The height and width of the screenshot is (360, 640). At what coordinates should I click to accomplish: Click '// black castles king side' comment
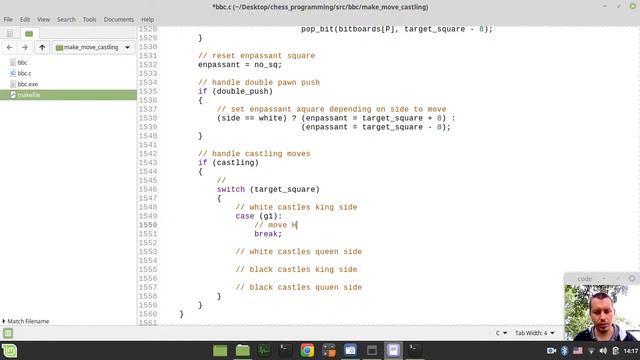click(x=296, y=269)
